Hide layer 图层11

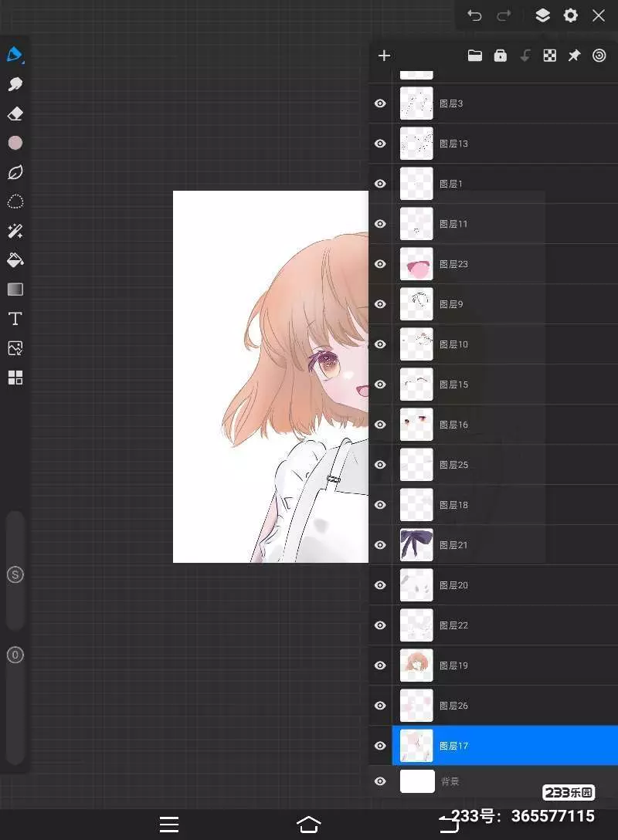(x=380, y=224)
